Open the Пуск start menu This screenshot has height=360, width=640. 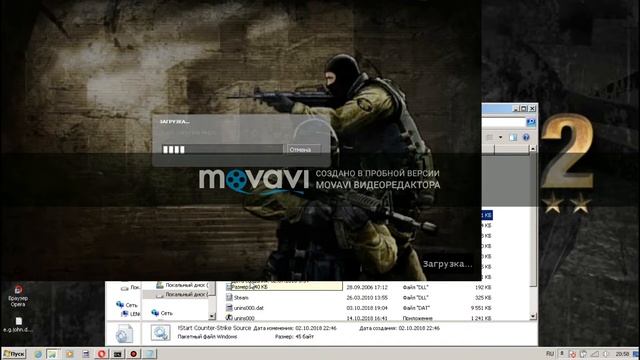pos(14,354)
